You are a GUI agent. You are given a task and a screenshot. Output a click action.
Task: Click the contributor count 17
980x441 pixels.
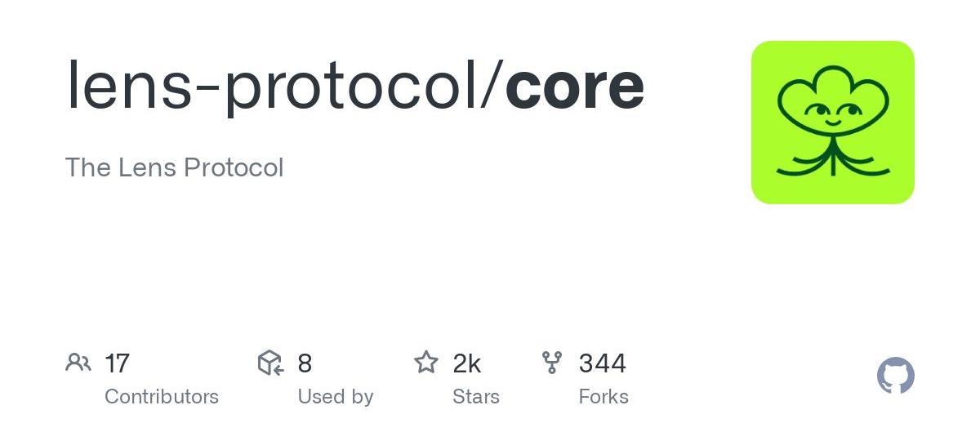pos(118,363)
